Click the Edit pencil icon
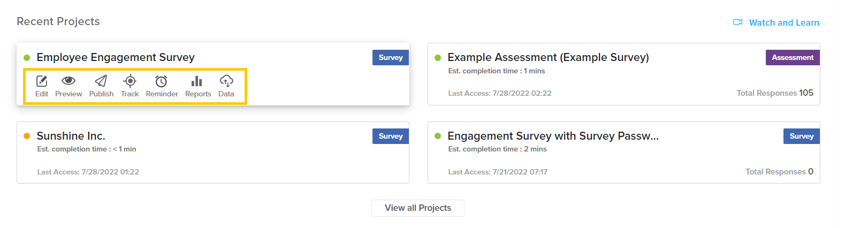This screenshot has width=868, height=228. (42, 81)
